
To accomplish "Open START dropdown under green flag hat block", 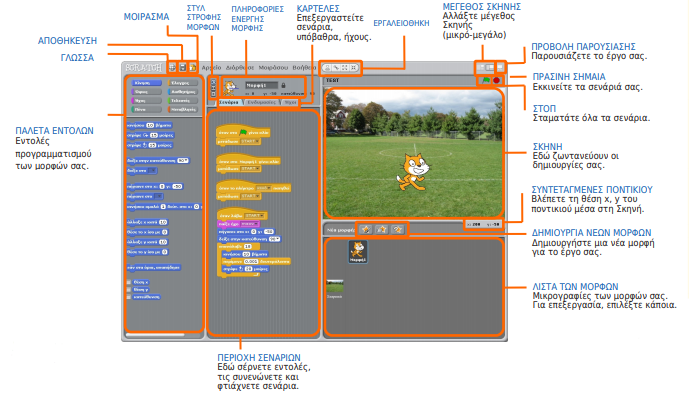I will (x=250, y=142).
